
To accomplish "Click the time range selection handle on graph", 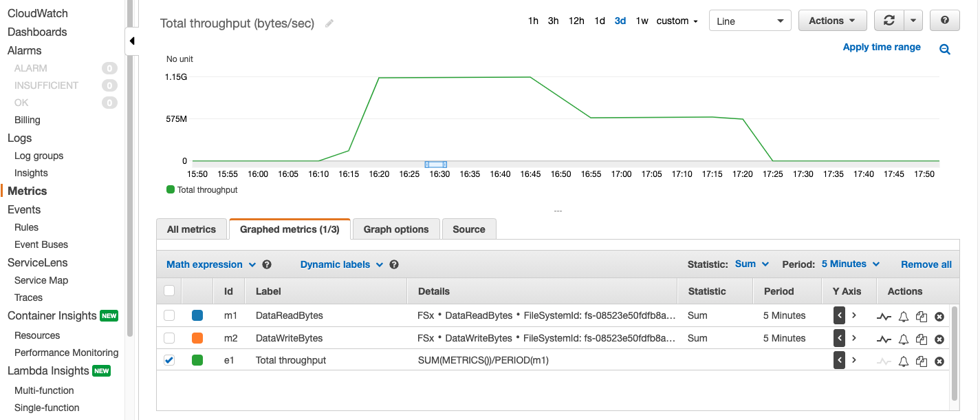I will point(436,164).
